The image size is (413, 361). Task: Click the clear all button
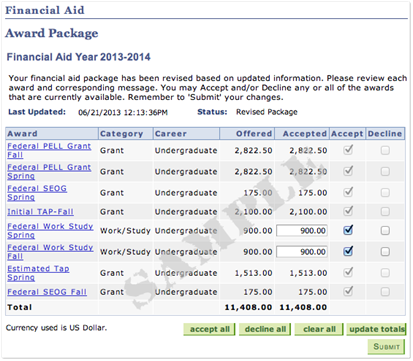coord(319,329)
